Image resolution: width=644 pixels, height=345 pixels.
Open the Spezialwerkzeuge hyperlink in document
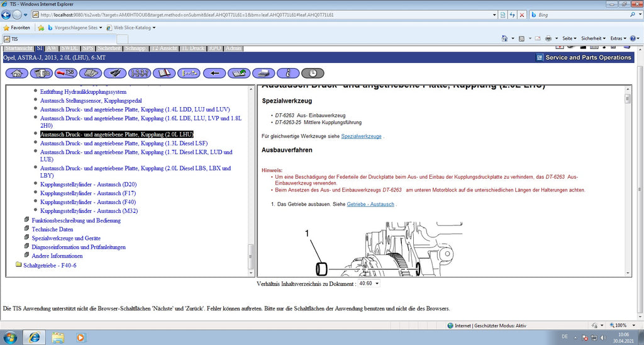pyautogui.click(x=361, y=136)
